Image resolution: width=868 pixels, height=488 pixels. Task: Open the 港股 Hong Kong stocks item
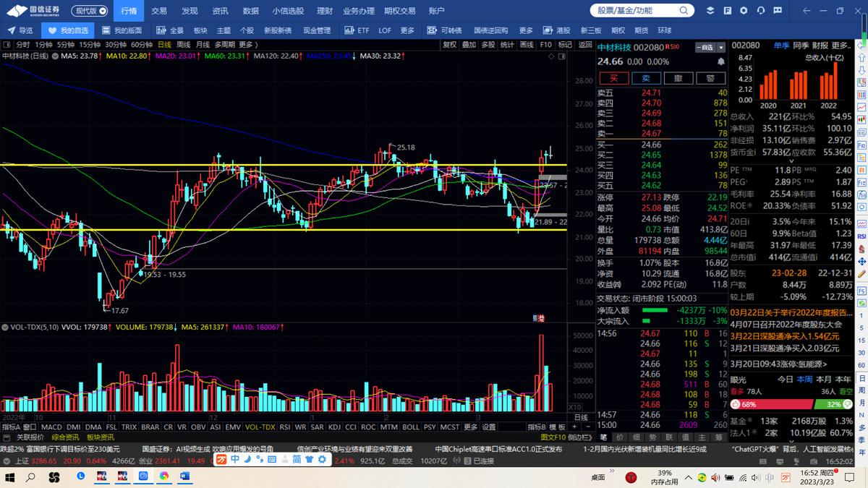557,30
